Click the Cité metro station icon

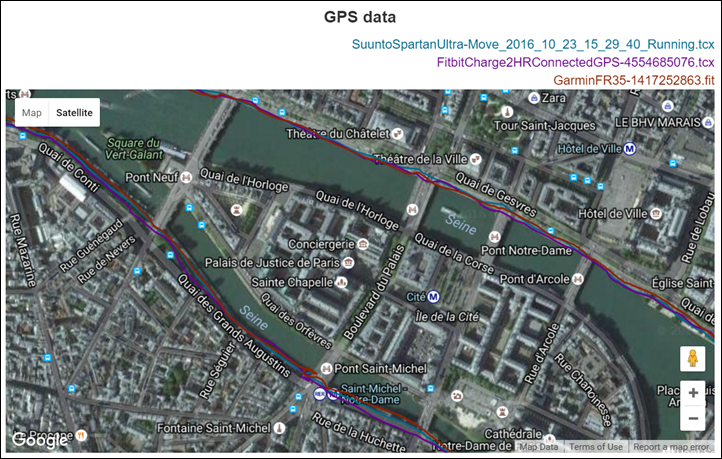point(434,296)
